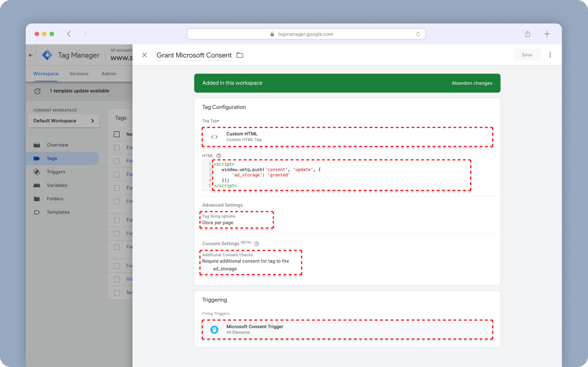Close the tag editor panel

point(144,55)
